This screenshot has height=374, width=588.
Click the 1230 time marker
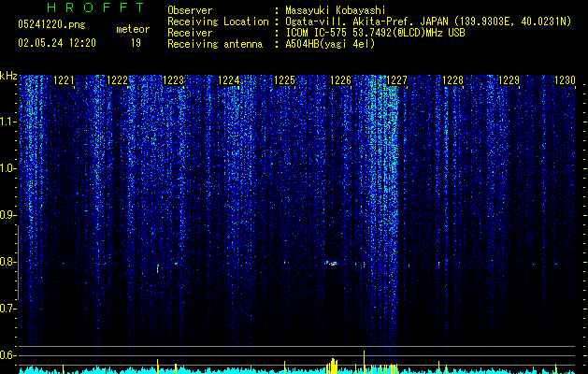(x=565, y=80)
